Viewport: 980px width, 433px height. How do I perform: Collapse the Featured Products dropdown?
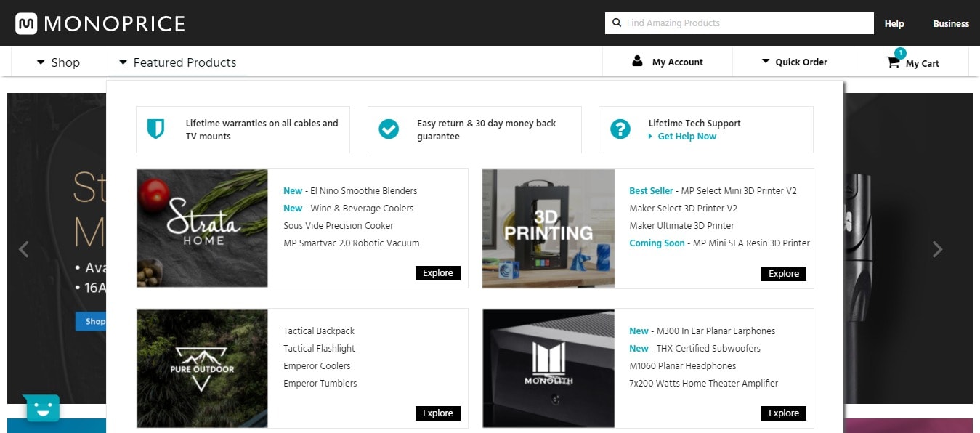[178, 62]
